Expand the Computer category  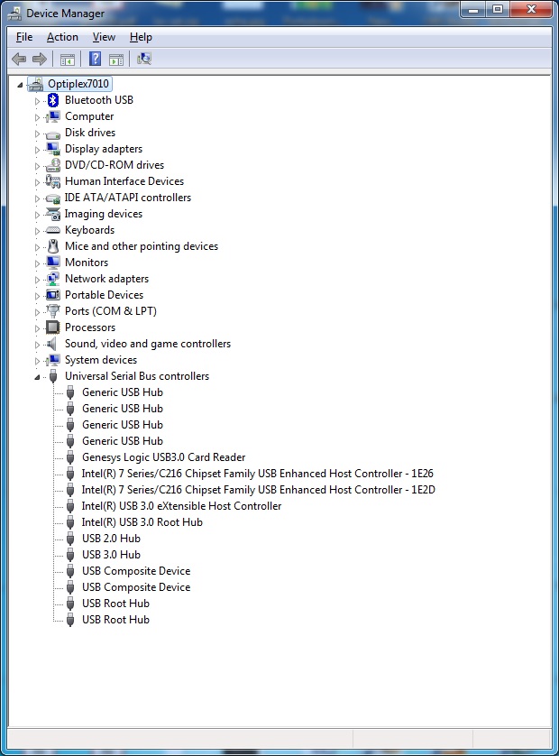(37, 117)
